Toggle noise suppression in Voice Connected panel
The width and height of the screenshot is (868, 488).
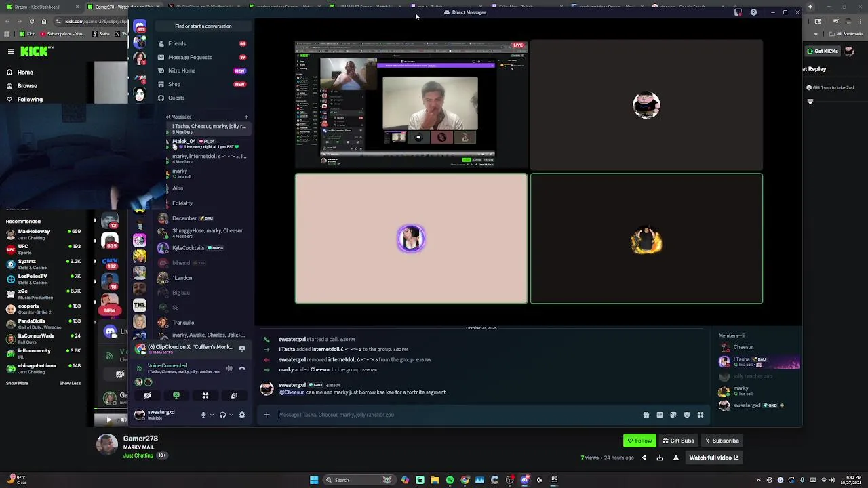[x=230, y=369]
